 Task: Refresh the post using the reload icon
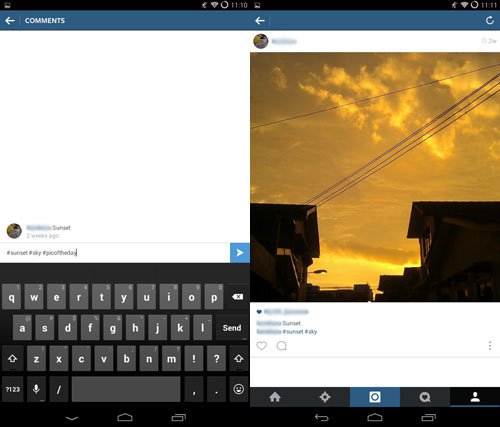[x=490, y=20]
